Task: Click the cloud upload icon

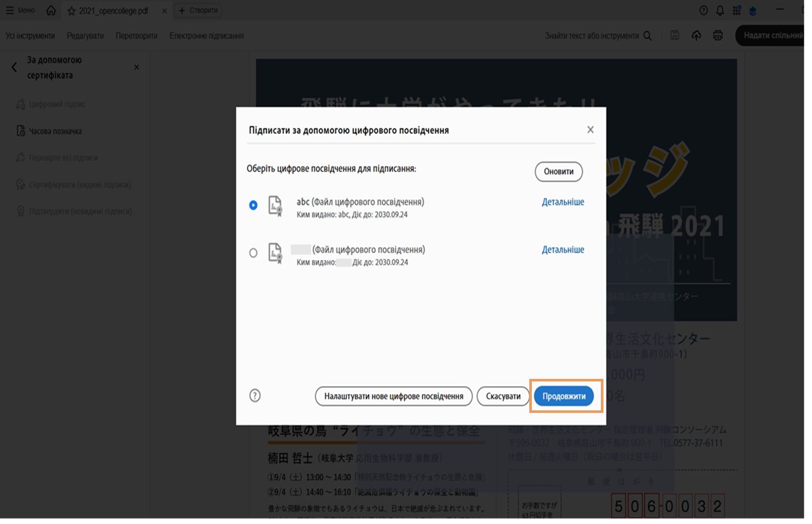Action: [696, 36]
